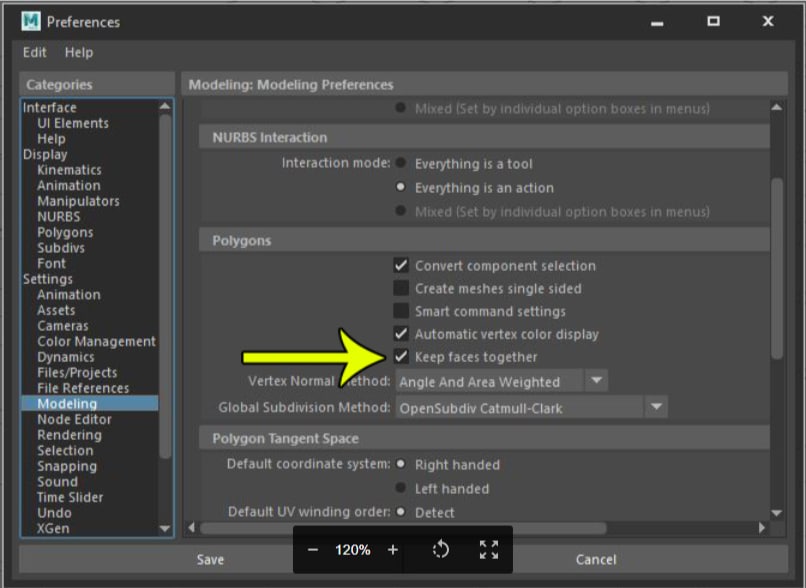Viewport: 806px width, 588px height.
Task: Select Font category
Action: tap(51, 263)
